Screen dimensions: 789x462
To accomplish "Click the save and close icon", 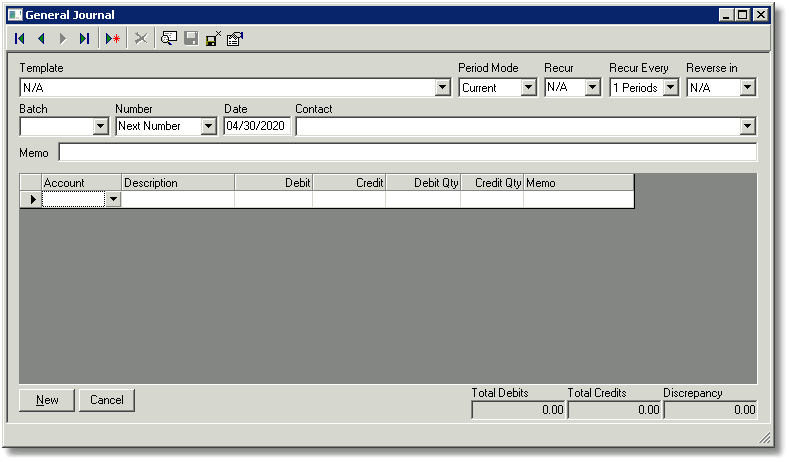I will [213, 38].
